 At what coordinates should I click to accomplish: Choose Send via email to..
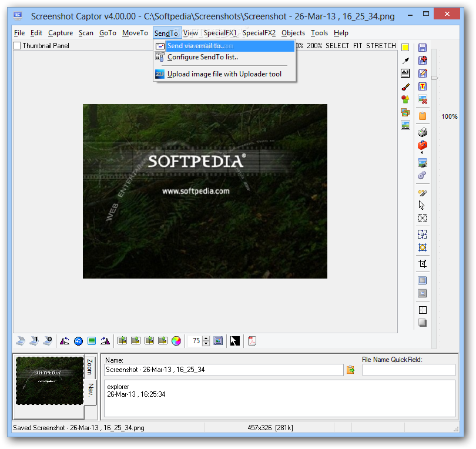click(x=224, y=46)
